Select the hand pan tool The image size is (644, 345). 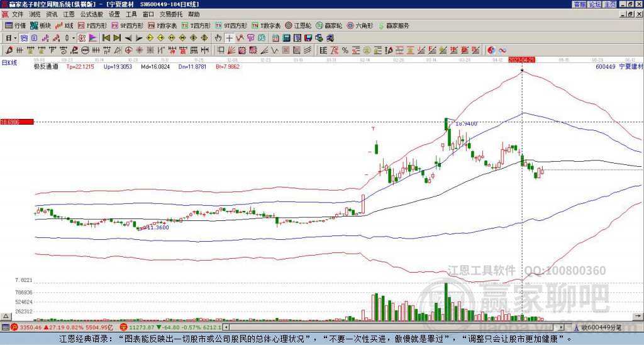click(218, 38)
